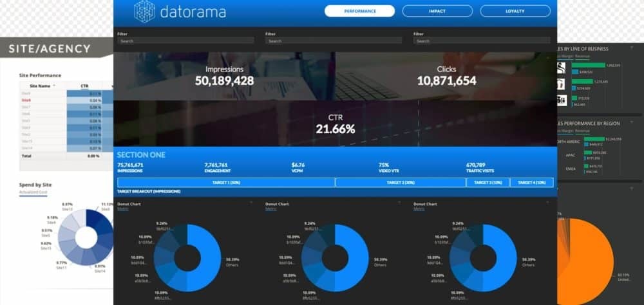Go to the Loyalty tab
The width and height of the screenshot is (644, 305).
pos(515,11)
